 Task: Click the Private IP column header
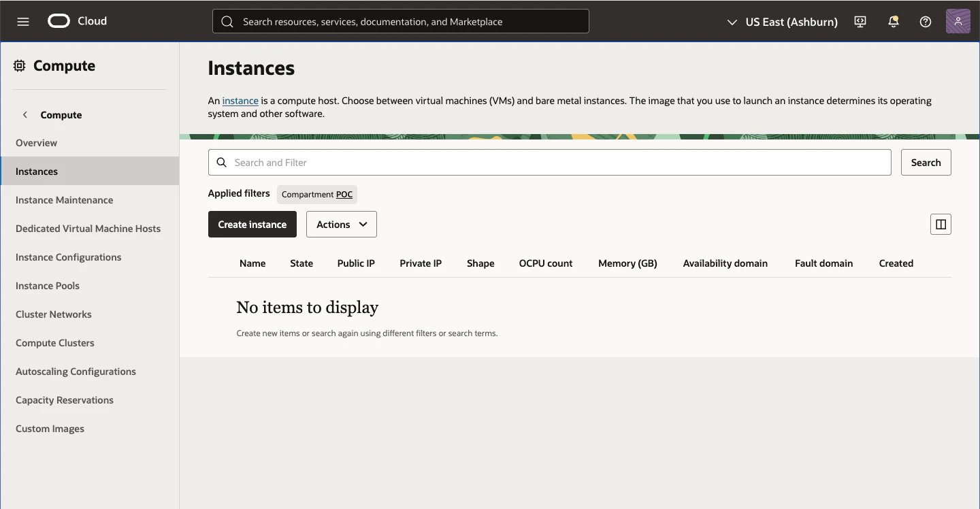[421, 263]
